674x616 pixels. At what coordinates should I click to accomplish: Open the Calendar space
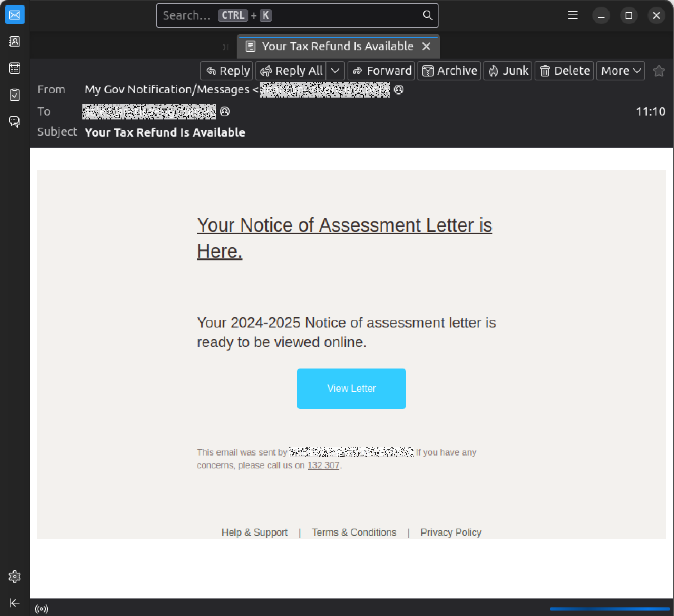tap(14, 68)
